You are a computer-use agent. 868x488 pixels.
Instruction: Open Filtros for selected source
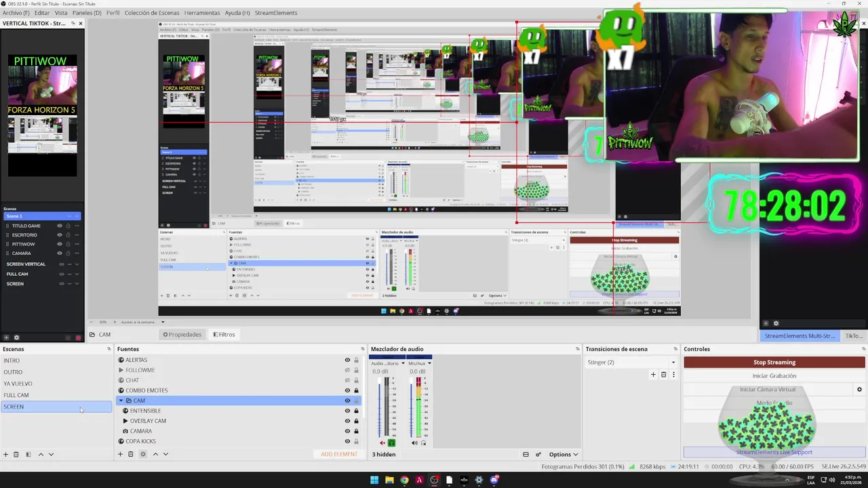tap(224, 334)
